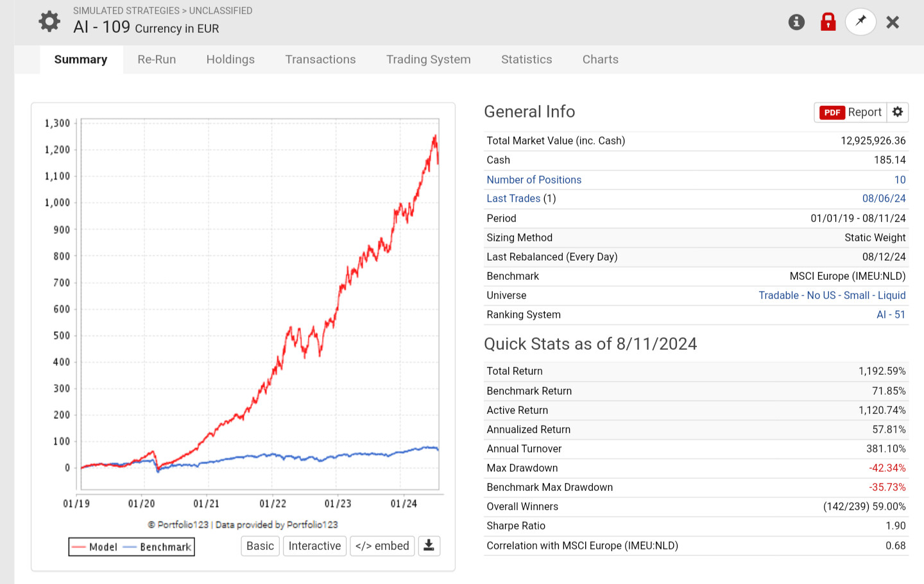This screenshot has height=584, width=924.
Task: Go to the Statistics tab
Action: 527,60
